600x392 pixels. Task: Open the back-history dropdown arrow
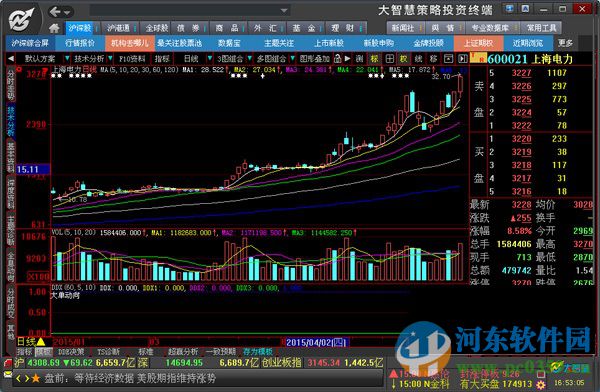click(67, 13)
